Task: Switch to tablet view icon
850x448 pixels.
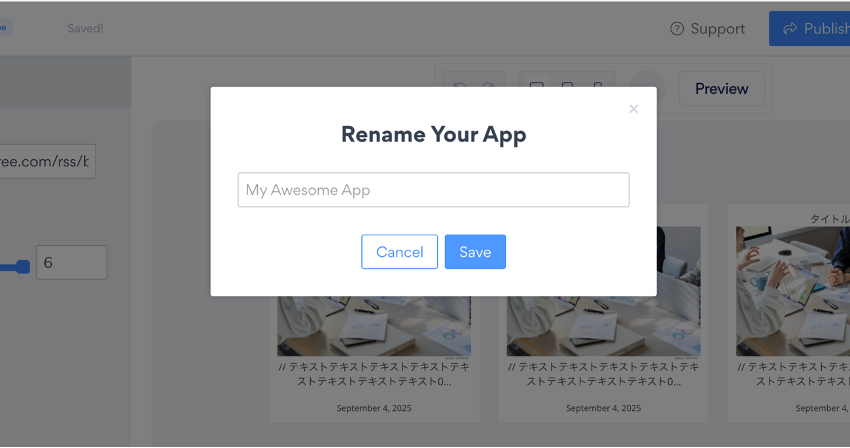Action: point(567,87)
